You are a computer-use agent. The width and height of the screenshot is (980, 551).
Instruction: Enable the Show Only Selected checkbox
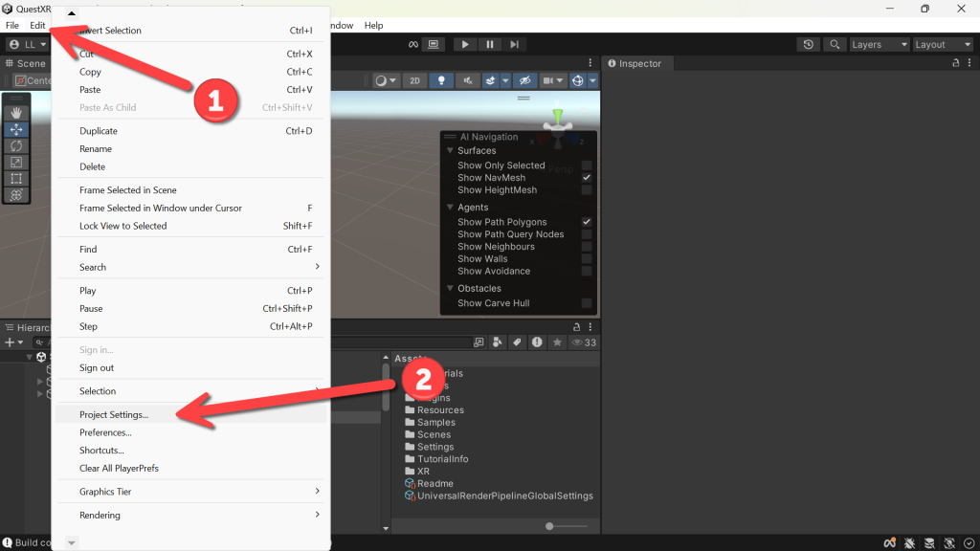pyautogui.click(x=587, y=165)
